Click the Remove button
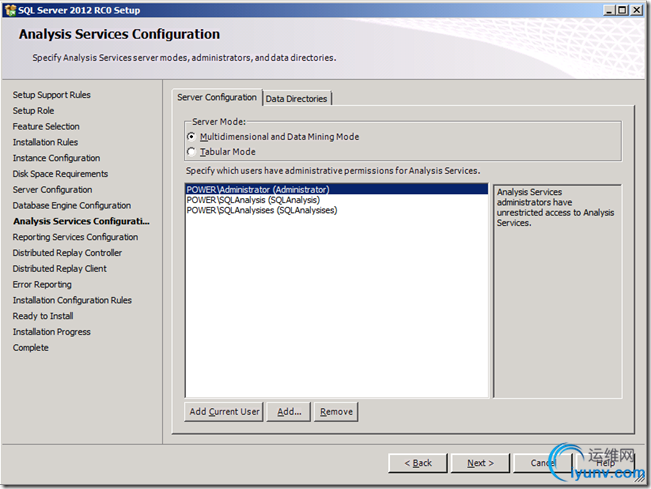Viewport: 651px width, 489px height. [336, 412]
